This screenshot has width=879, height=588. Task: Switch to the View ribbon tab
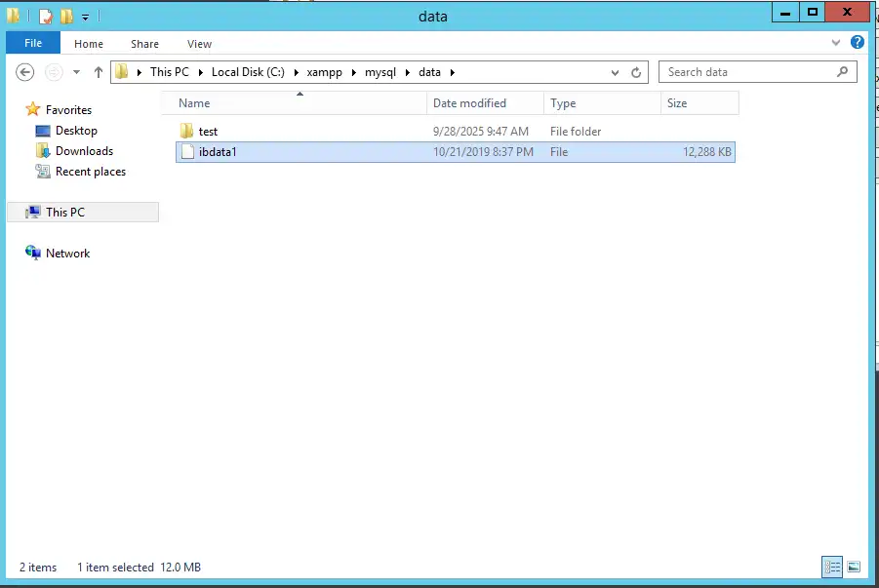(199, 43)
